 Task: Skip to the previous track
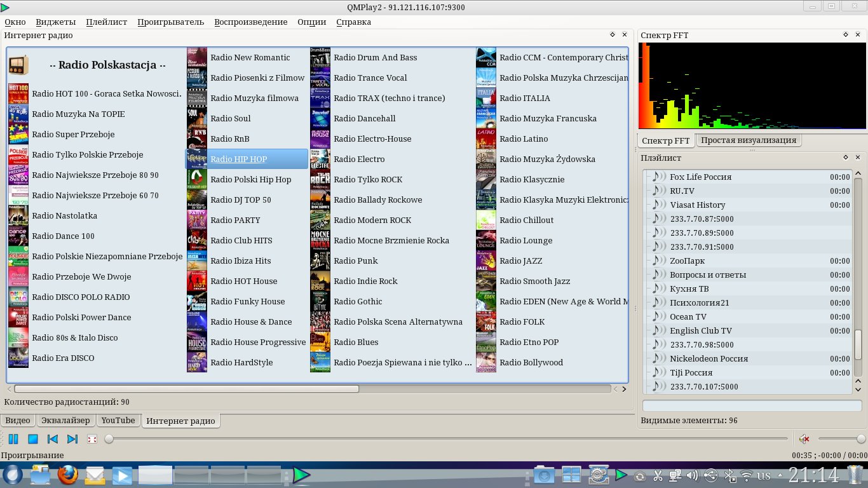[x=53, y=439]
